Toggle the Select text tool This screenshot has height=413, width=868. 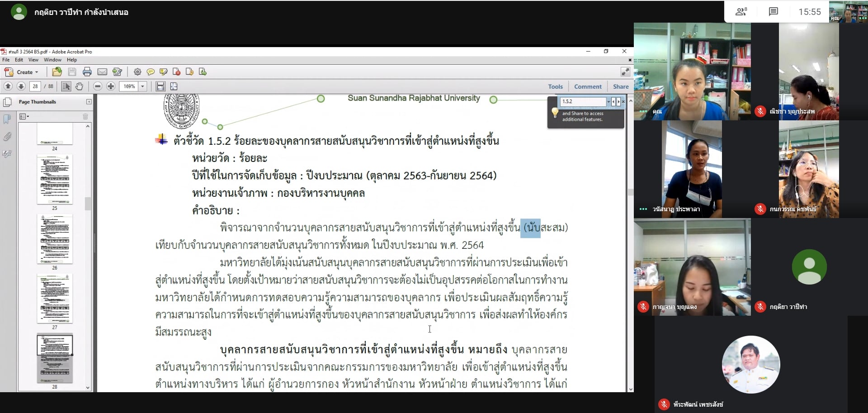pyautogui.click(x=66, y=86)
